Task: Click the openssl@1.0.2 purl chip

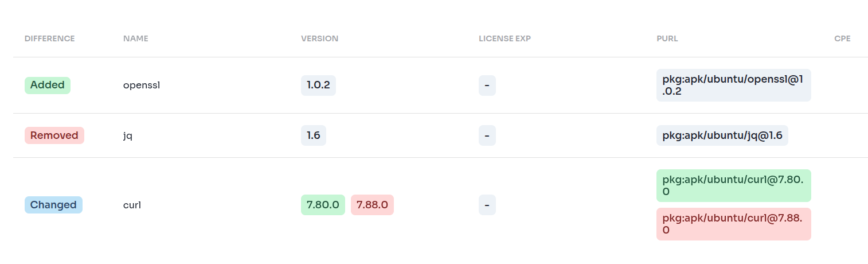Action: (x=733, y=85)
